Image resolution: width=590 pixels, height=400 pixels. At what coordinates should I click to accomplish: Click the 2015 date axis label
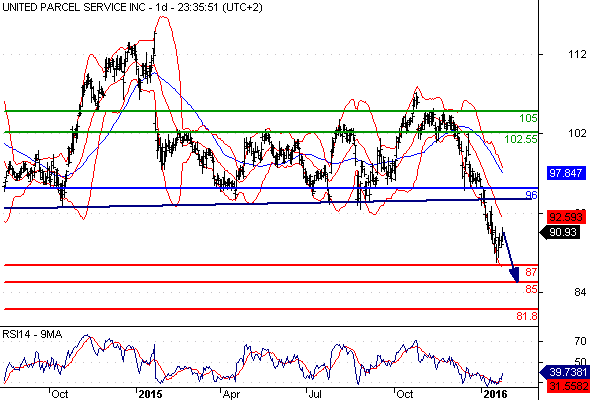click(x=150, y=394)
